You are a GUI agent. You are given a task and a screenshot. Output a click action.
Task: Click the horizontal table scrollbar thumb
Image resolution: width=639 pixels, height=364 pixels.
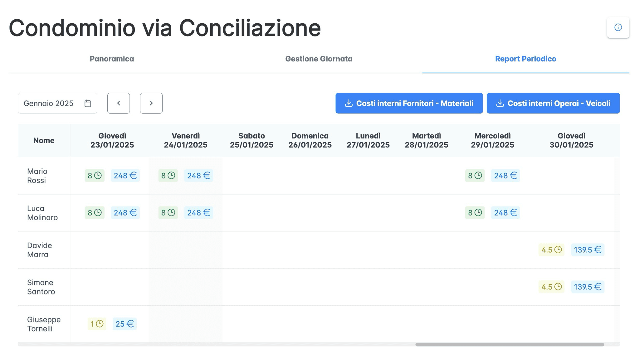[509, 345]
